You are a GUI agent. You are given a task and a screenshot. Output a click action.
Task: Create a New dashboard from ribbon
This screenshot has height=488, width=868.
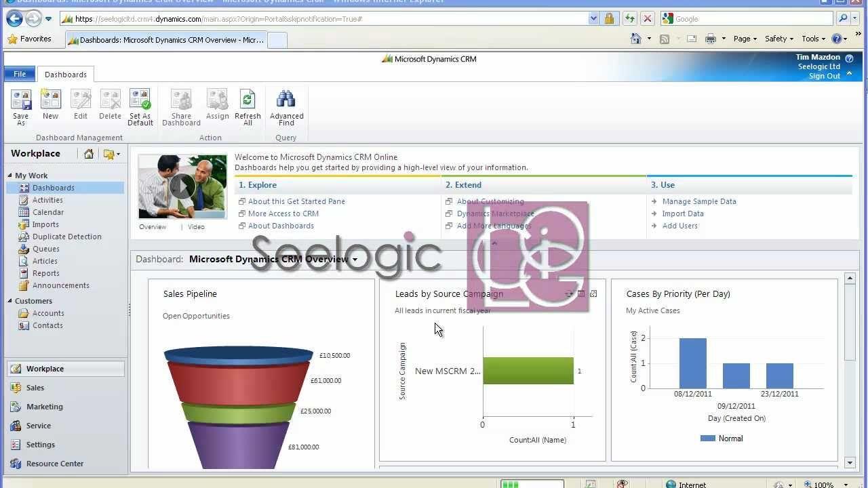click(x=50, y=105)
